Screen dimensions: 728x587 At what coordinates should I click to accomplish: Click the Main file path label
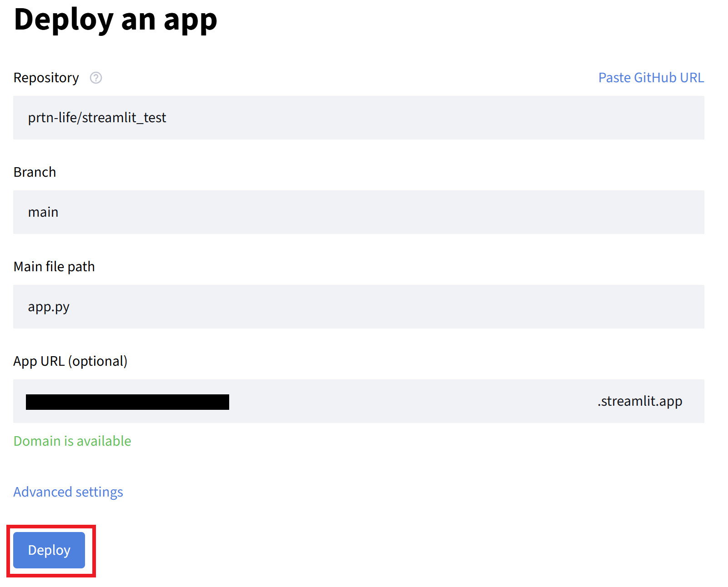tap(54, 267)
